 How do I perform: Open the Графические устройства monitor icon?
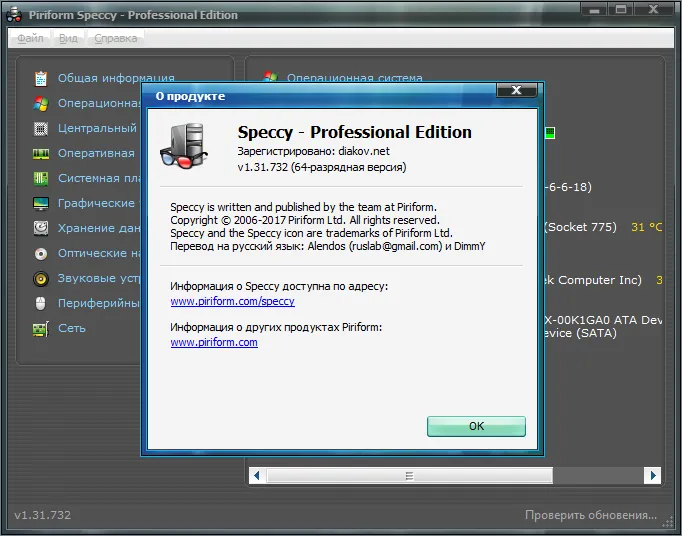pyautogui.click(x=41, y=204)
